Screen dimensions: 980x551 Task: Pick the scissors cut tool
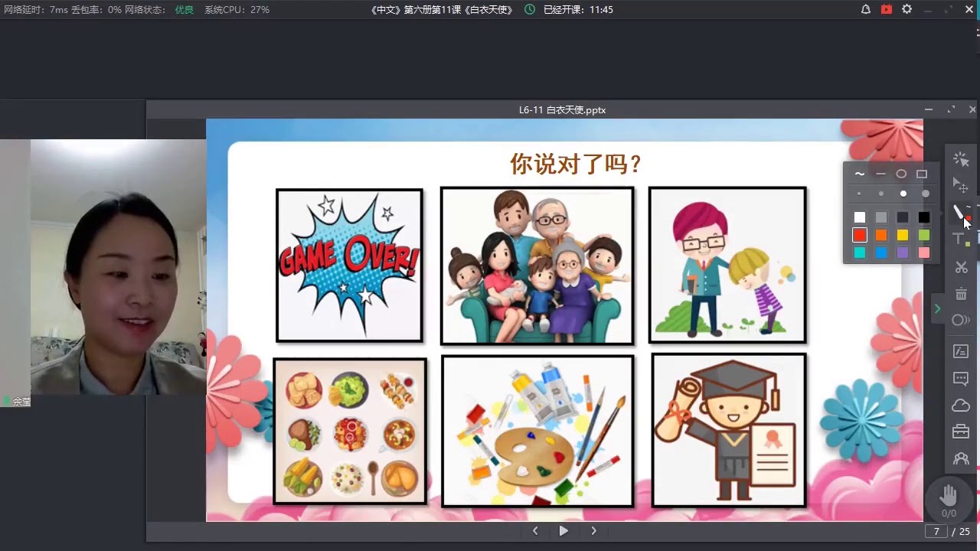(x=961, y=267)
